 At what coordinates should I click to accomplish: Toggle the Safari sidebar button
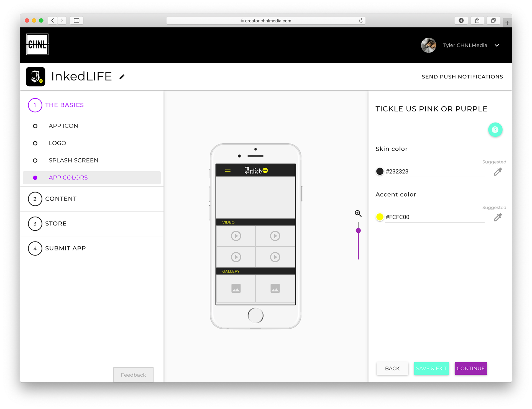[77, 21]
